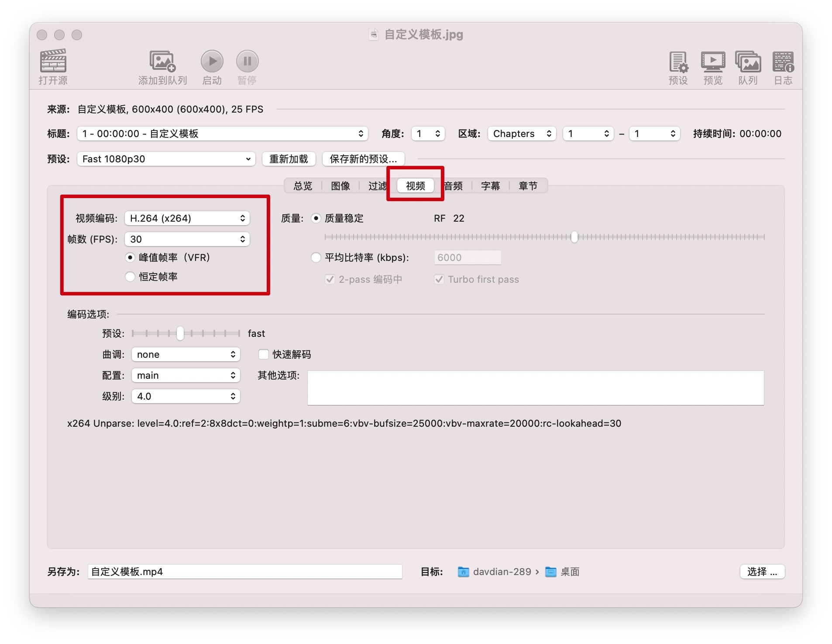Click Save New Preset (保存新的预设...) button

coord(363,159)
